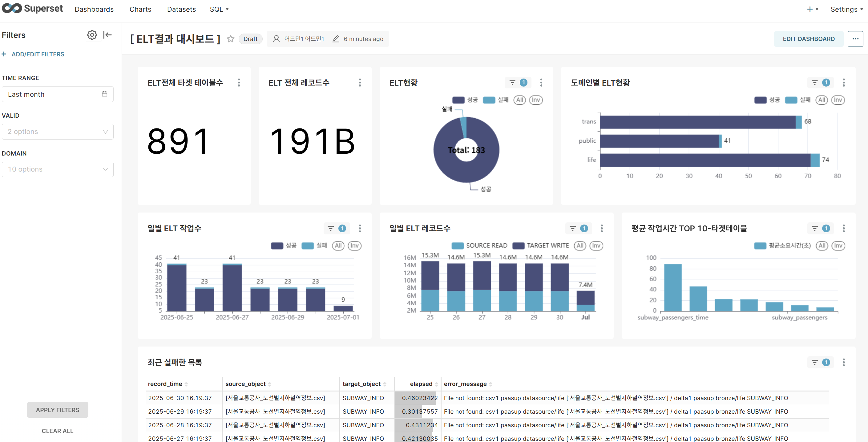Show applied filters on the ELT현황 chart
The width and height of the screenshot is (868, 442).
point(518,83)
